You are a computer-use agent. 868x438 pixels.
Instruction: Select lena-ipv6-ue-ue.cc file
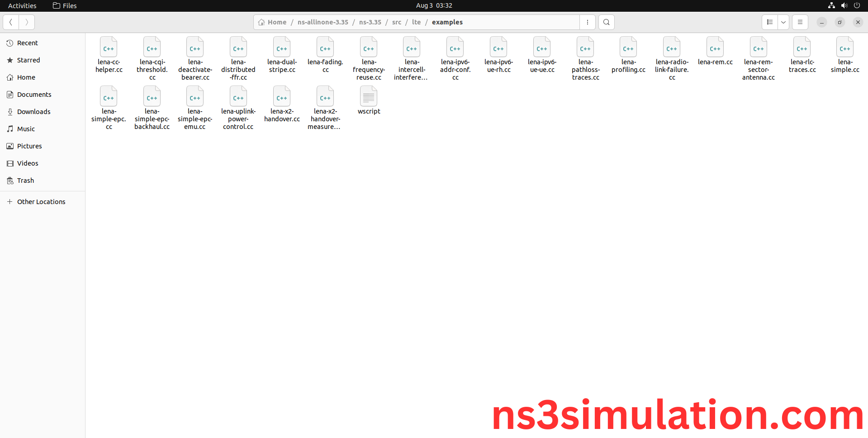tap(542, 55)
